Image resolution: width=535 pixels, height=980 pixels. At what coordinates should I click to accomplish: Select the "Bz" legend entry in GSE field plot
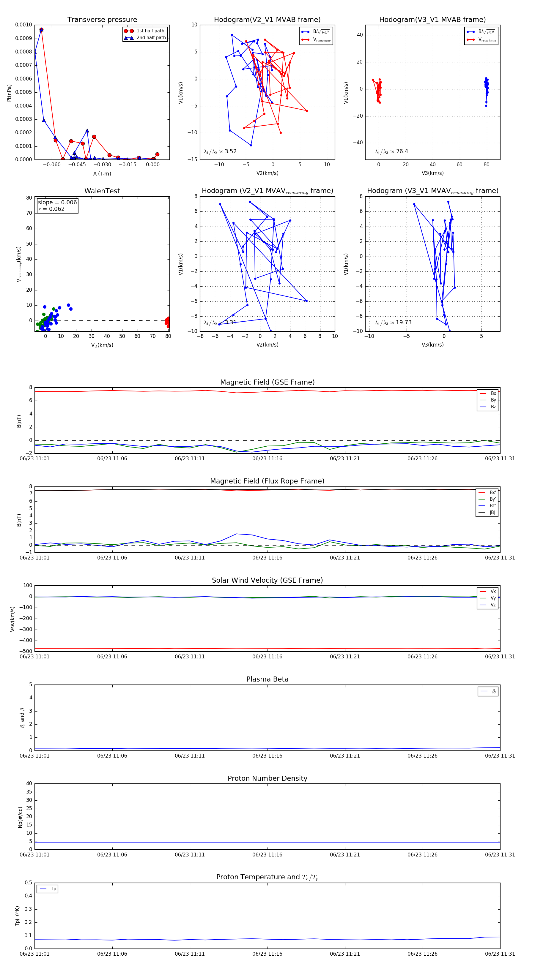pos(488,407)
